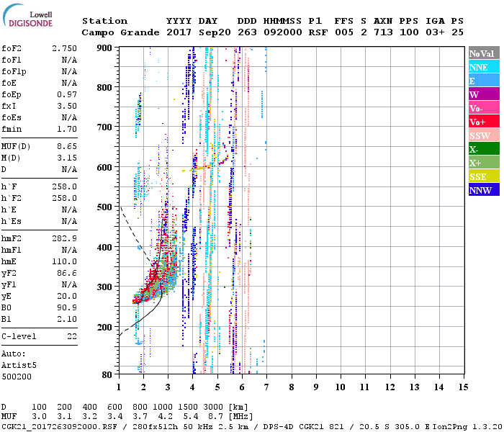Click the 80 km y-axis label
This screenshot has width=504, height=432.
[x=107, y=374]
